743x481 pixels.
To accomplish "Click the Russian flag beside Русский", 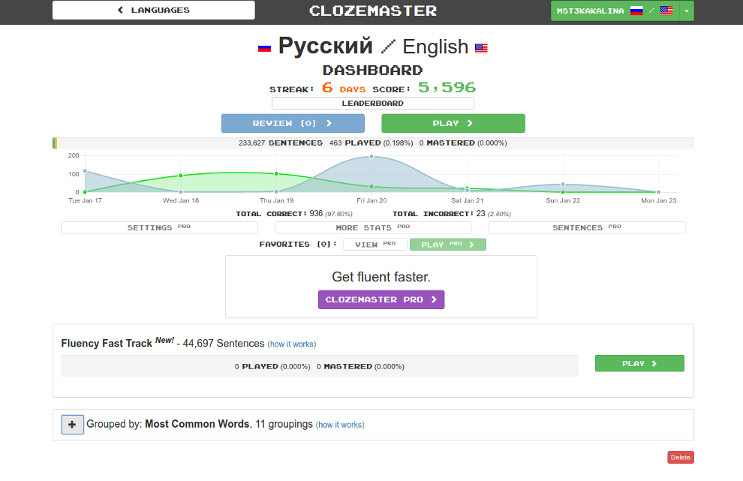I will [x=264, y=48].
